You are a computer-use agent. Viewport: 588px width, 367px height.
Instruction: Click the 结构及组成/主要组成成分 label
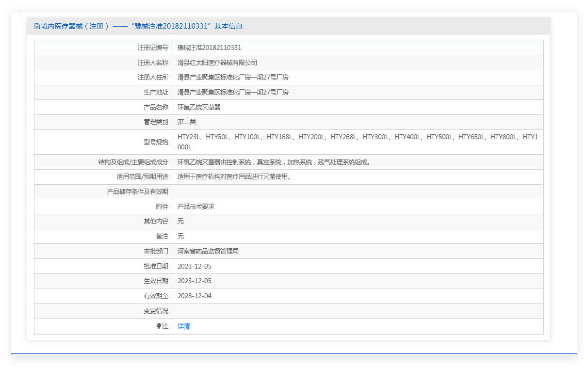pyautogui.click(x=133, y=162)
